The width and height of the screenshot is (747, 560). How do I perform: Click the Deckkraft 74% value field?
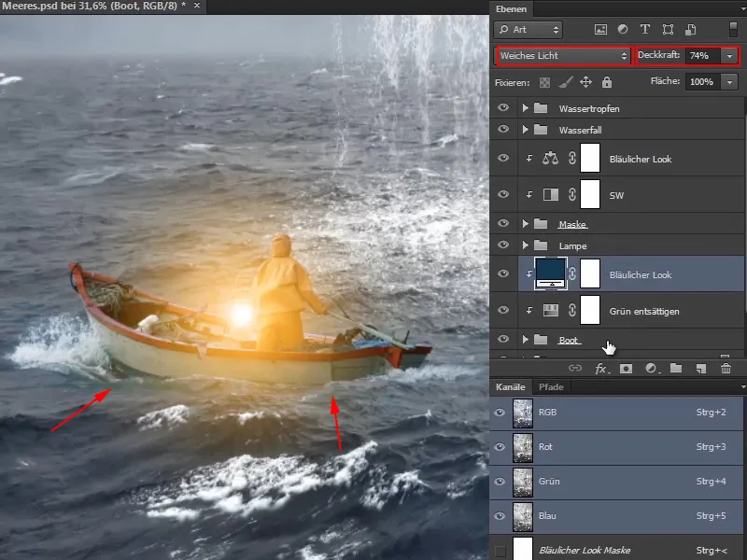click(x=703, y=56)
